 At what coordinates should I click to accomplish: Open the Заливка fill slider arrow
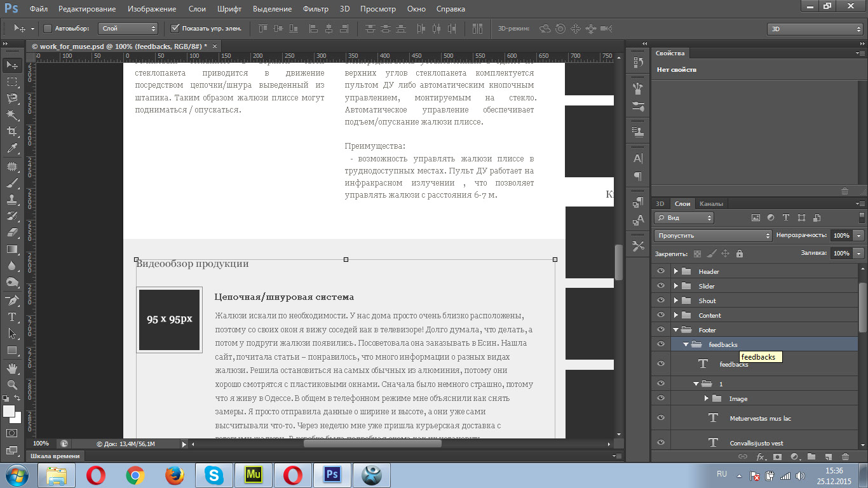point(859,253)
